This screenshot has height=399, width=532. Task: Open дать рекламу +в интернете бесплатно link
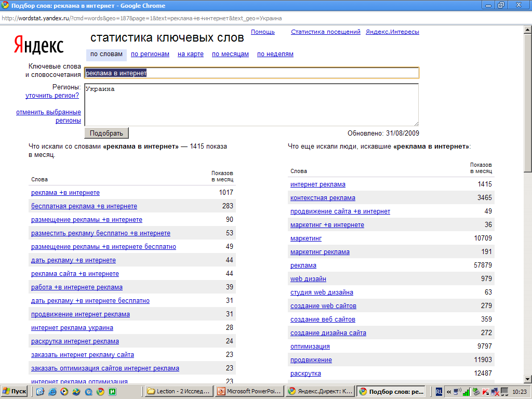tap(90, 301)
